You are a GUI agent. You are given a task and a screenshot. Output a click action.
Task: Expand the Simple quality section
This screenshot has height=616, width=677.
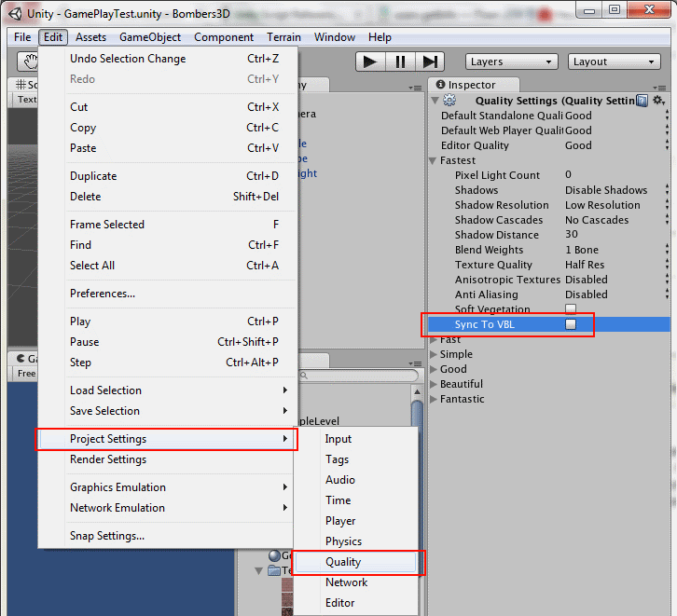pyautogui.click(x=433, y=354)
